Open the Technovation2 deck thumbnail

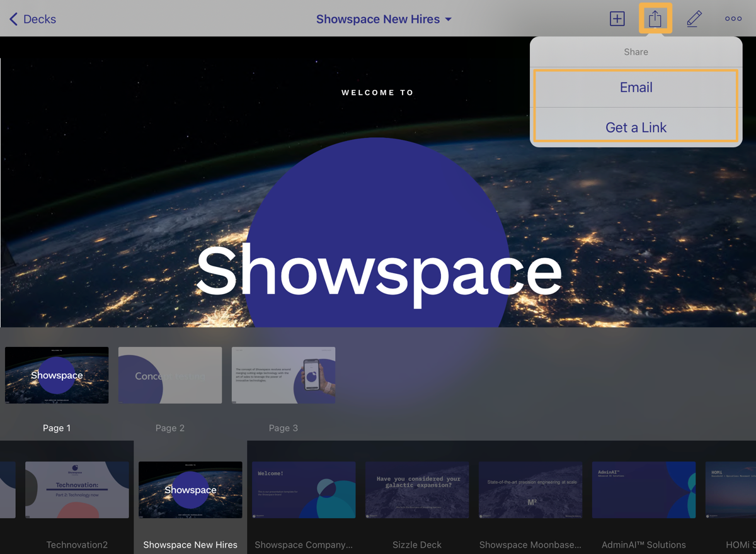pos(77,490)
